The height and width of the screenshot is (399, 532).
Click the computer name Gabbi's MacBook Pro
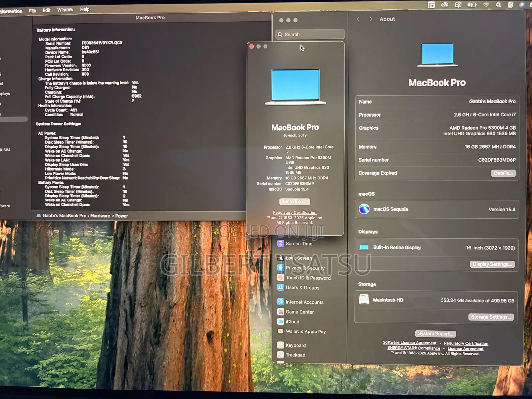pyautogui.click(x=492, y=101)
